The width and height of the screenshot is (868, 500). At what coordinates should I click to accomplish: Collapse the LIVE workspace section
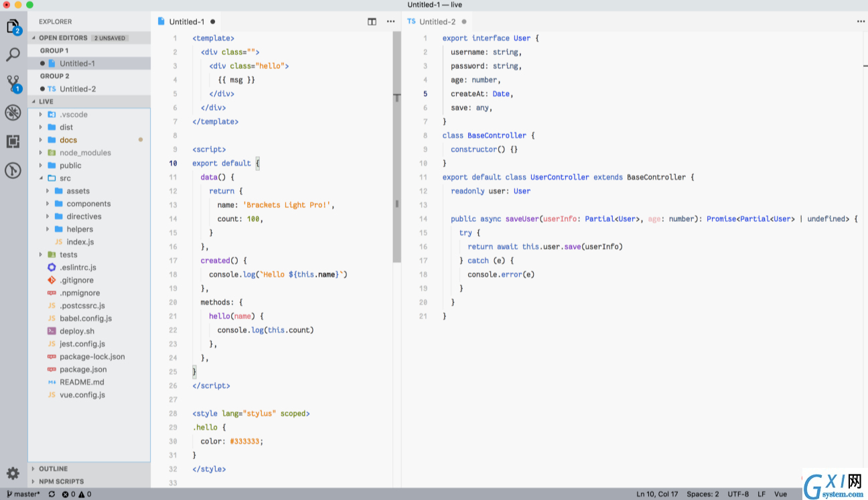point(33,102)
